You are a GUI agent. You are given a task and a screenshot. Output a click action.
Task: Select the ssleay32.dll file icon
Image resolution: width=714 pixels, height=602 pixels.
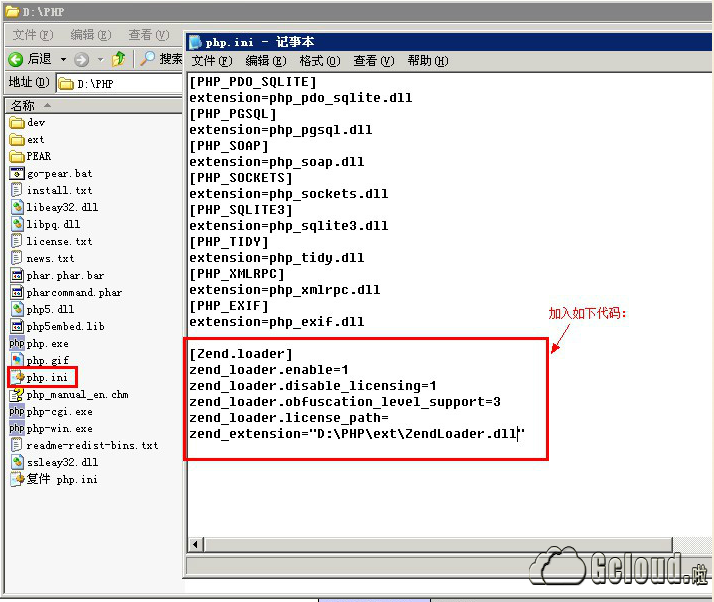[17, 462]
